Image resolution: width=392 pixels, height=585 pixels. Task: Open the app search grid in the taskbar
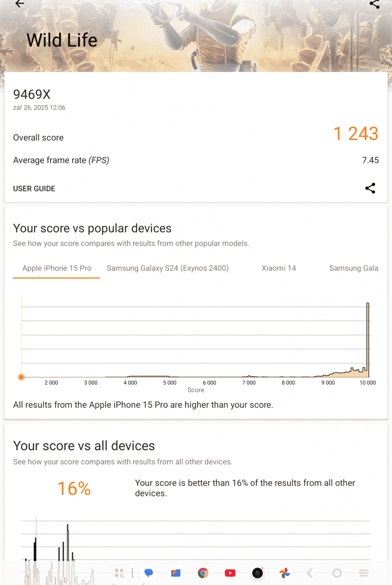coord(119,572)
